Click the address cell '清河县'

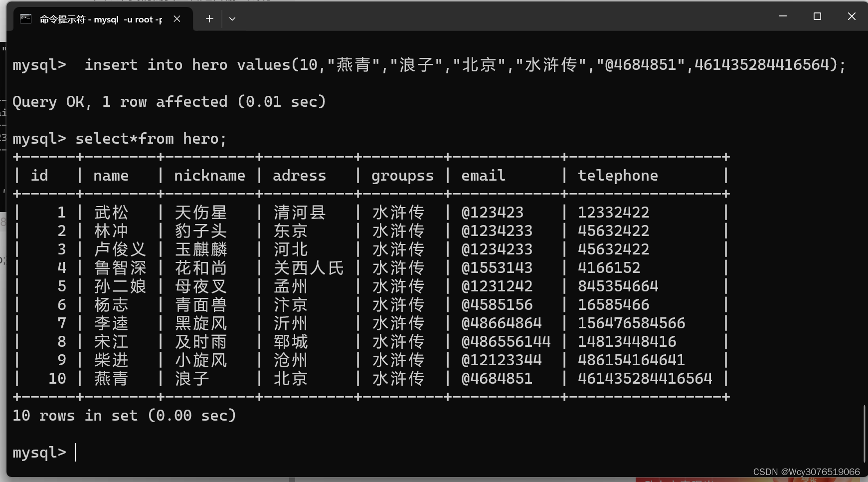(300, 213)
